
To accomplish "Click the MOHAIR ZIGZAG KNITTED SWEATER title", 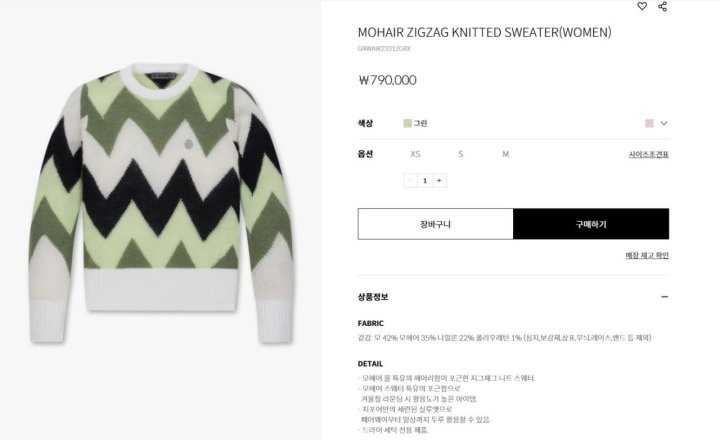I will pos(484,32).
